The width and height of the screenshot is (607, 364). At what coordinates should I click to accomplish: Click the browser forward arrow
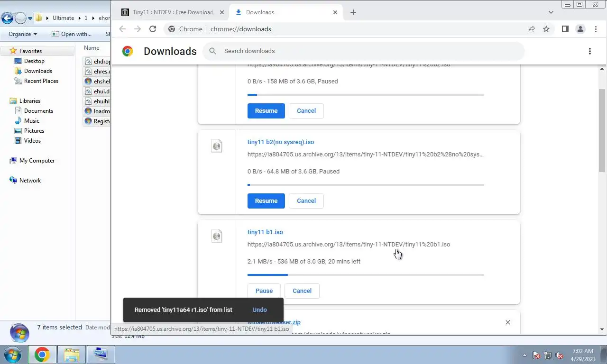click(138, 29)
